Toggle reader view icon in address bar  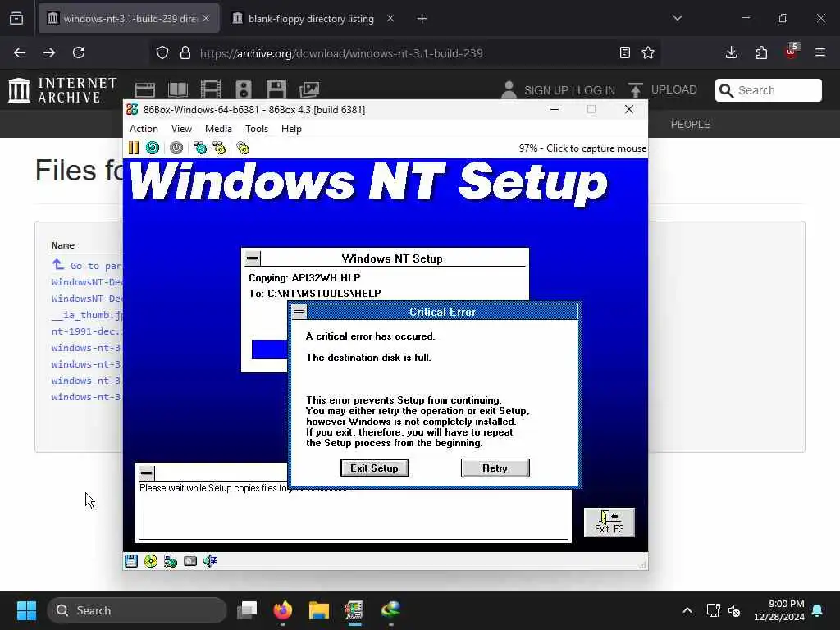click(x=624, y=52)
